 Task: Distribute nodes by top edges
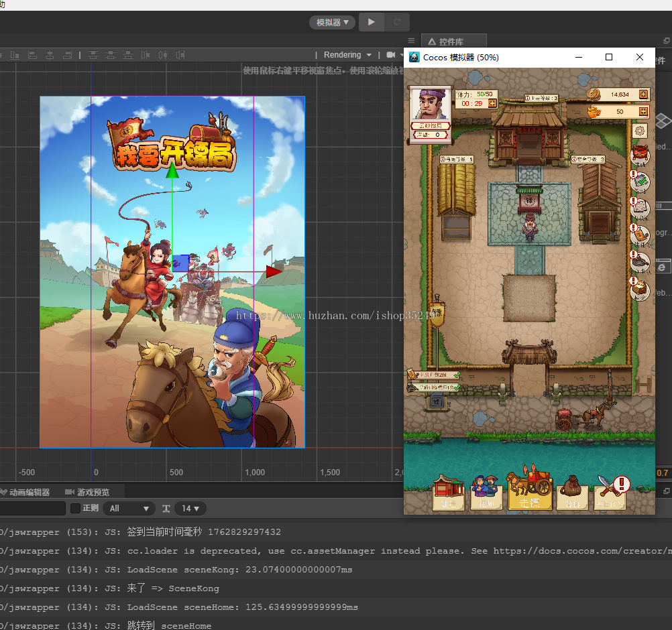click(x=93, y=55)
